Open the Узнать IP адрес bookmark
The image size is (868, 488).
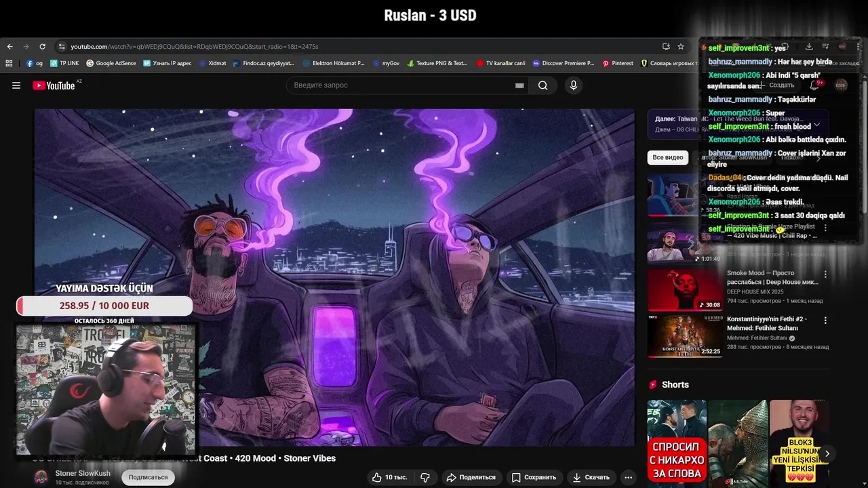coord(167,63)
